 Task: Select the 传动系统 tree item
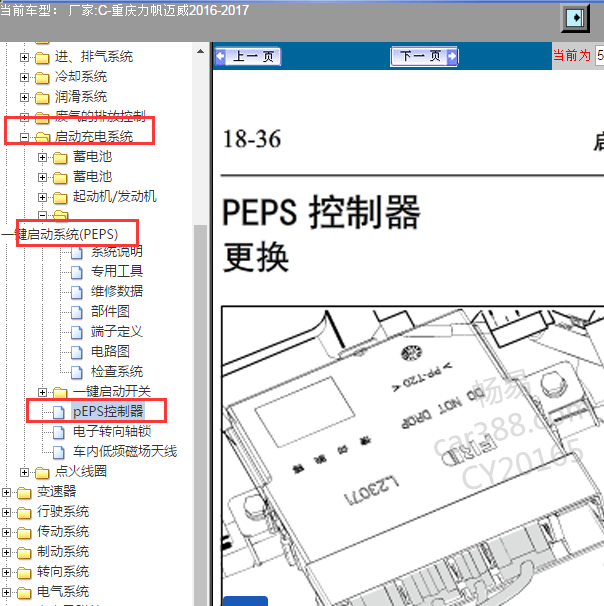63,531
